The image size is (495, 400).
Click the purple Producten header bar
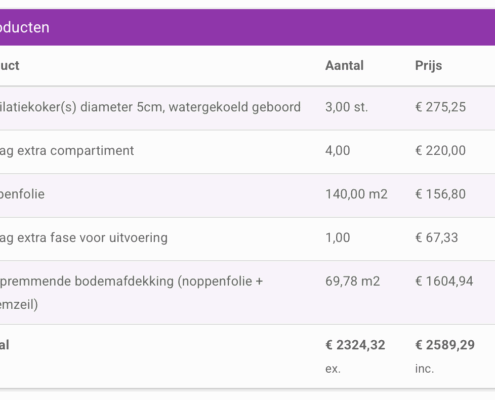pyautogui.click(x=247, y=27)
